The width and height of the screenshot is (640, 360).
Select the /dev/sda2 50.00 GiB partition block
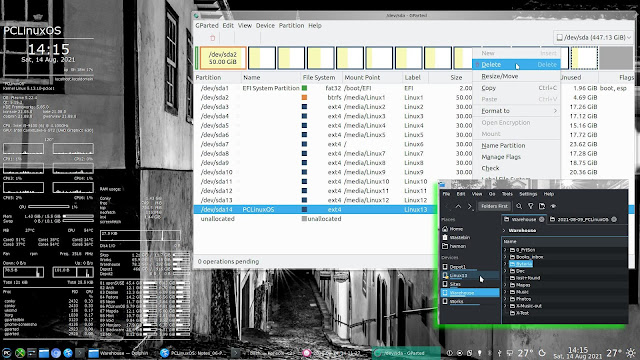click(x=223, y=58)
